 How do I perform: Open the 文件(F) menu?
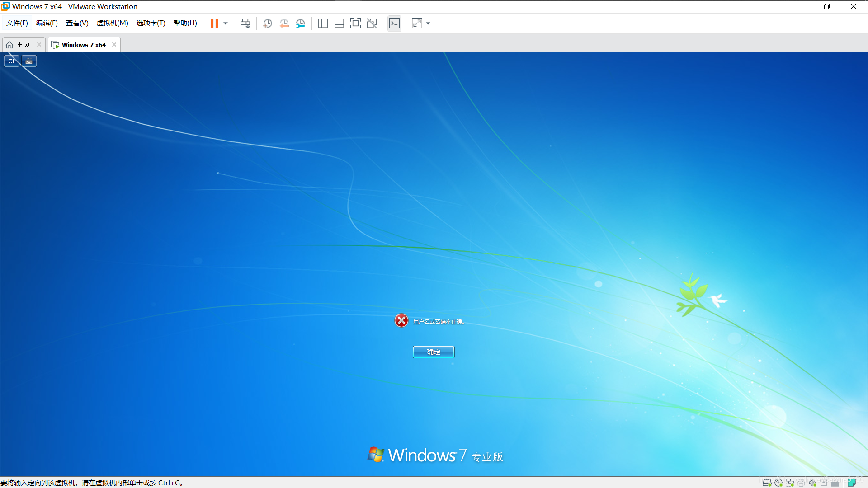coord(17,23)
